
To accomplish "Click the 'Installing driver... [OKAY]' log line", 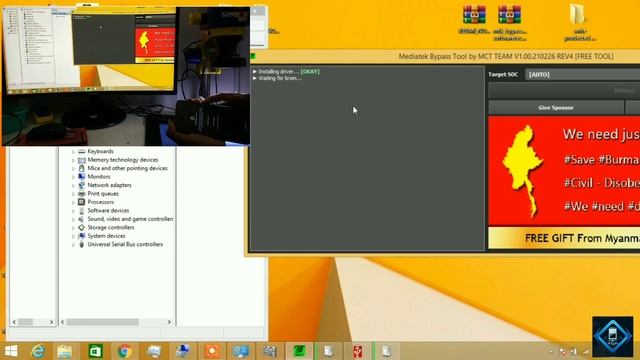I will 289,71.
